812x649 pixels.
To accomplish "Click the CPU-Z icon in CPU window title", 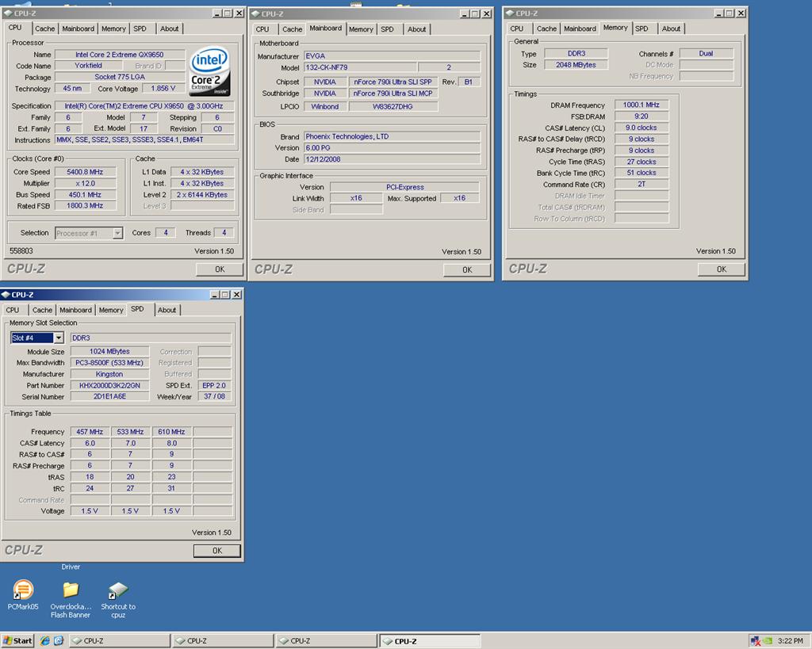I will pyautogui.click(x=8, y=13).
